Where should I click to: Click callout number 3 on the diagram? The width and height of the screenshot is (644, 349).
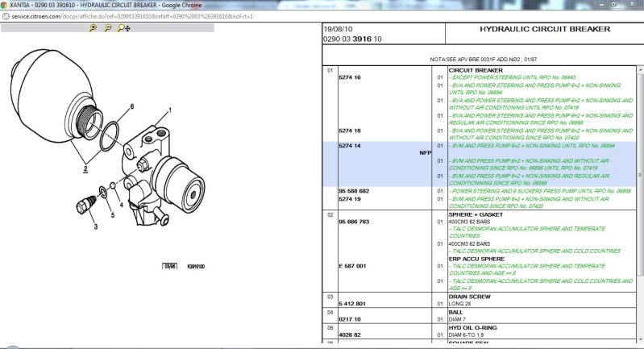[96, 226]
